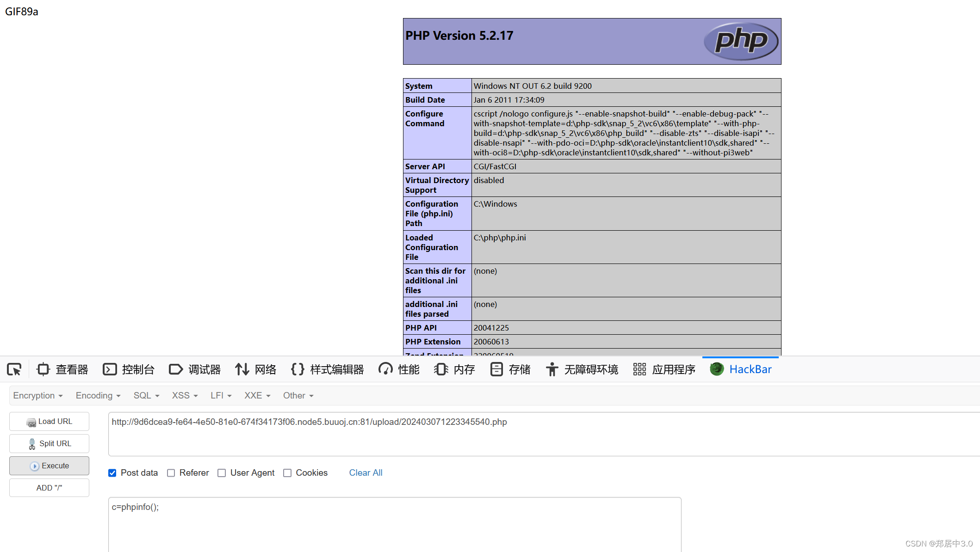The image size is (980, 552).
Task: Click the disabled value for Virtual Directory Support
Action: click(489, 180)
